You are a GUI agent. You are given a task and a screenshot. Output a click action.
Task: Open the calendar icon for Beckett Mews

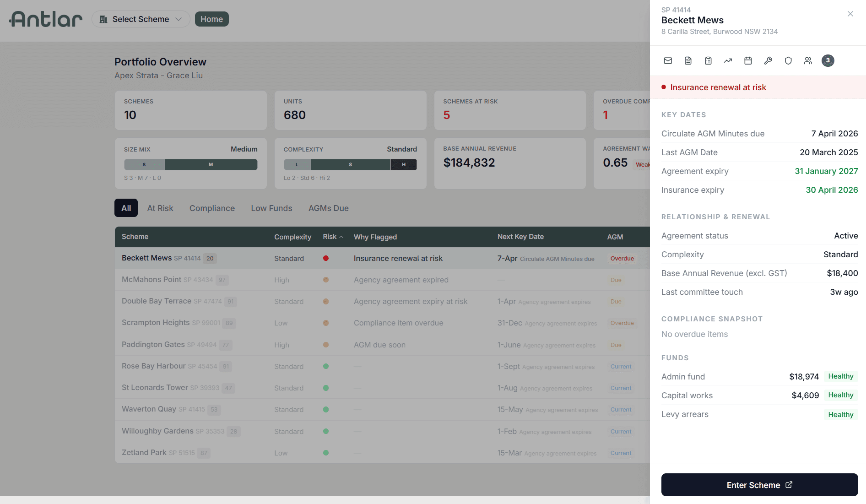coord(748,60)
